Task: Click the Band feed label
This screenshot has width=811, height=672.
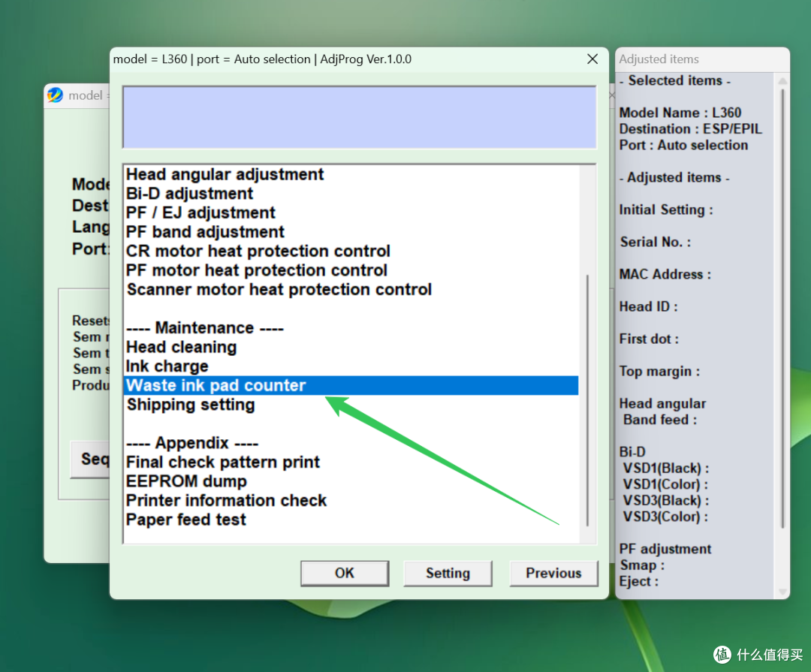Action: 660,420
